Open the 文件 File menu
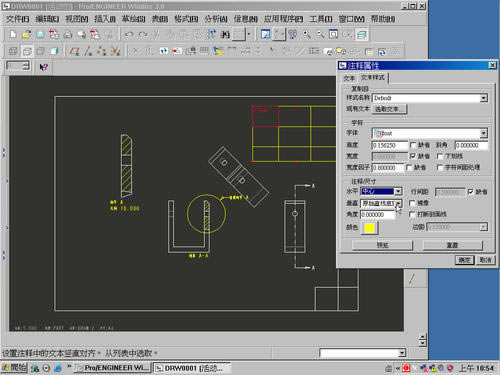This screenshot has height=375, width=500. [17, 19]
